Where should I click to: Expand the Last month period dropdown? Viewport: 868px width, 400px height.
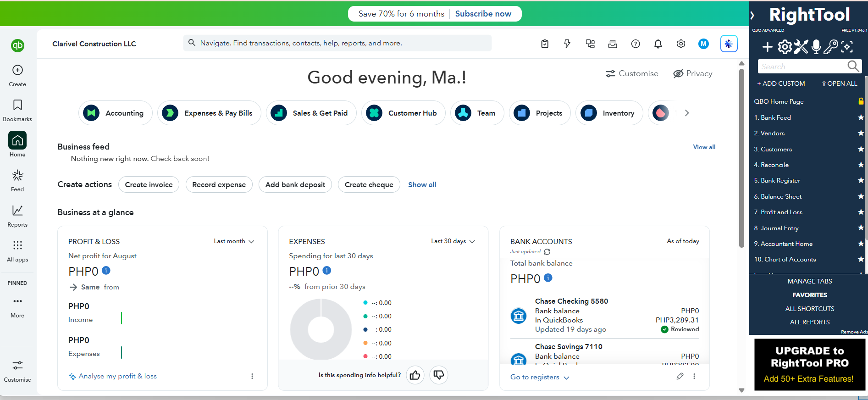pyautogui.click(x=234, y=241)
